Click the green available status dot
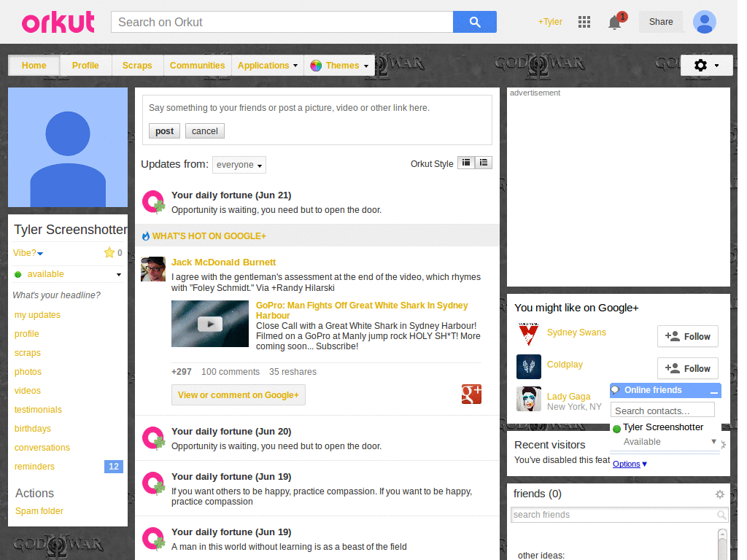The image size is (747, 560). pos(18,274)
